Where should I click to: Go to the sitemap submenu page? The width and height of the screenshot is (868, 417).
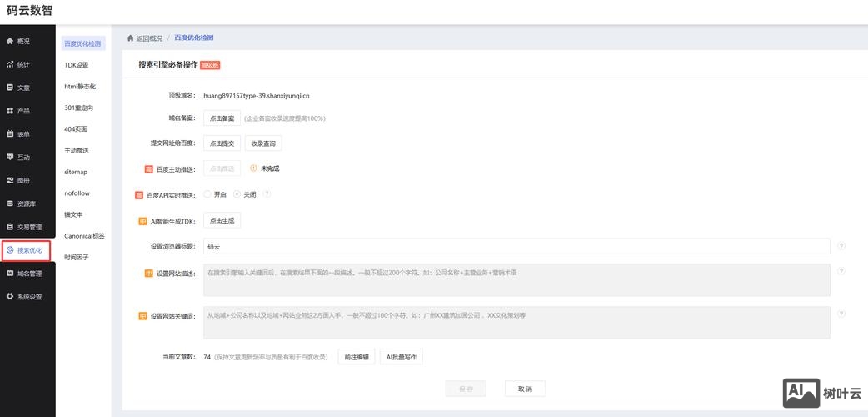click(x=76, y=172)
